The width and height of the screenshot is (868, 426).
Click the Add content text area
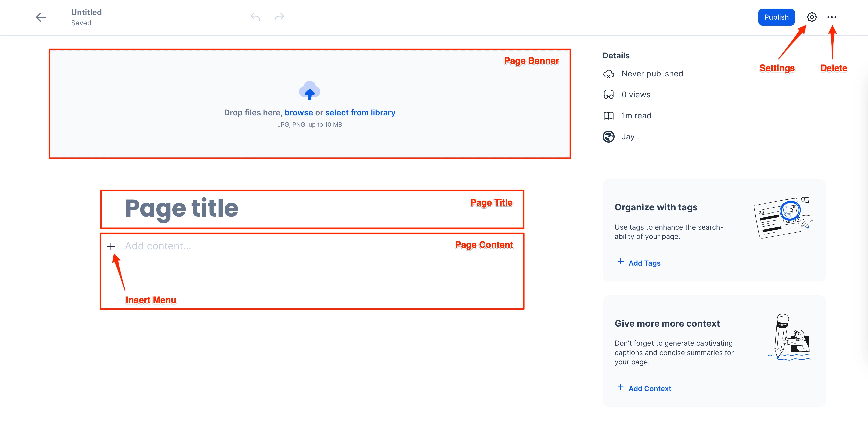click(x=158, y=246)
